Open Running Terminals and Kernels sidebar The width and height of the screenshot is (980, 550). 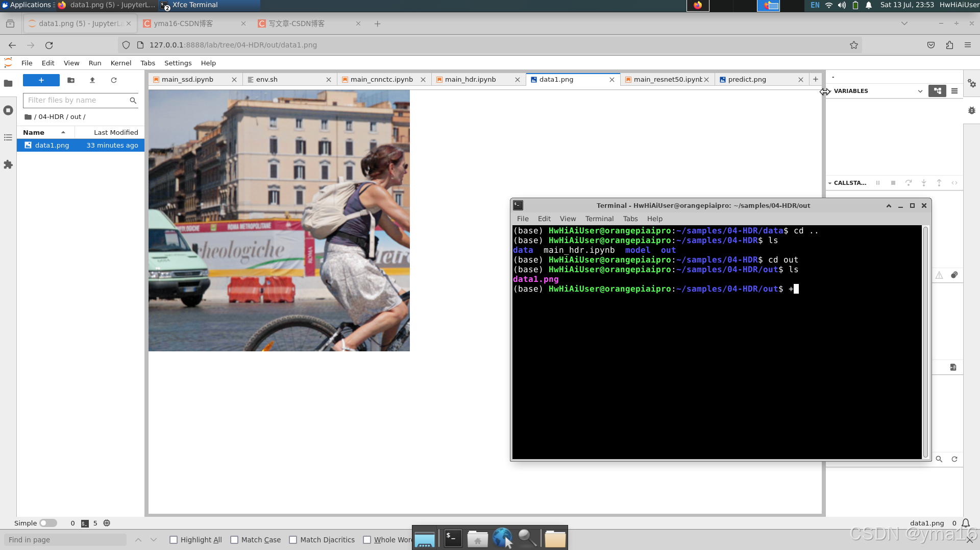pos(8,110)
